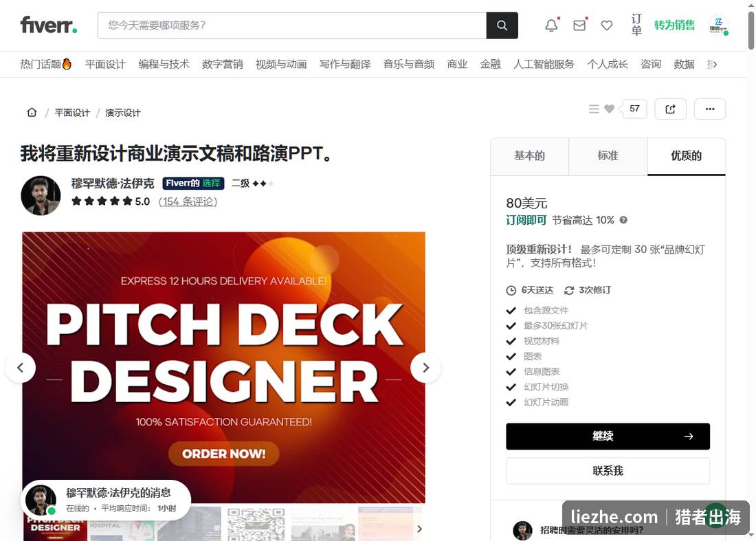Open the favorites heart icon in header
The width and height of the screenshot is (756, 541).
coord(607,25)
